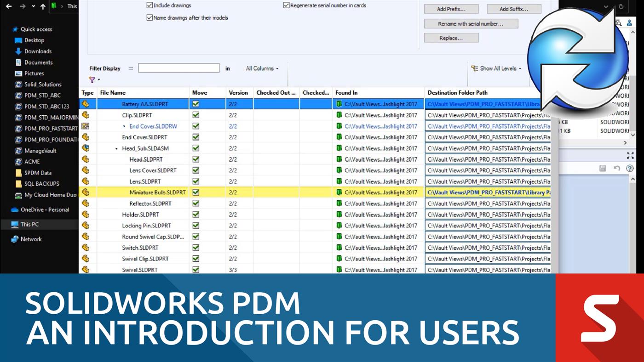
Task: Click the assembly icon next to Head_Sub.SLDASM
Action: click(86, 148)
